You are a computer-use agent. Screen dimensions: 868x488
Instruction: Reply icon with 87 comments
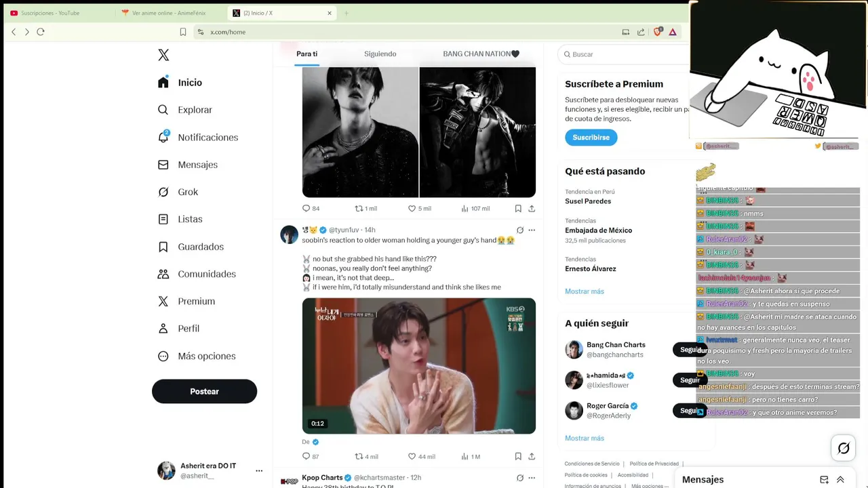[306, 456]
